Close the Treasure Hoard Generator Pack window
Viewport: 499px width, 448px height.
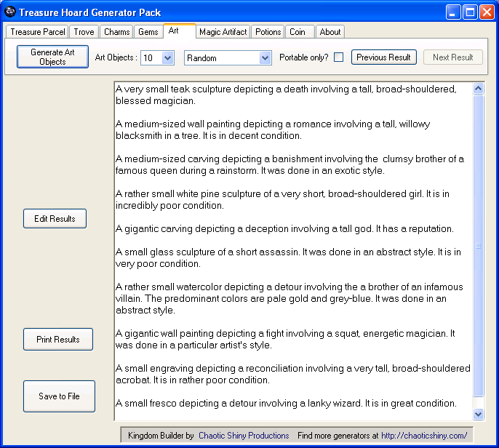point(487,12)
